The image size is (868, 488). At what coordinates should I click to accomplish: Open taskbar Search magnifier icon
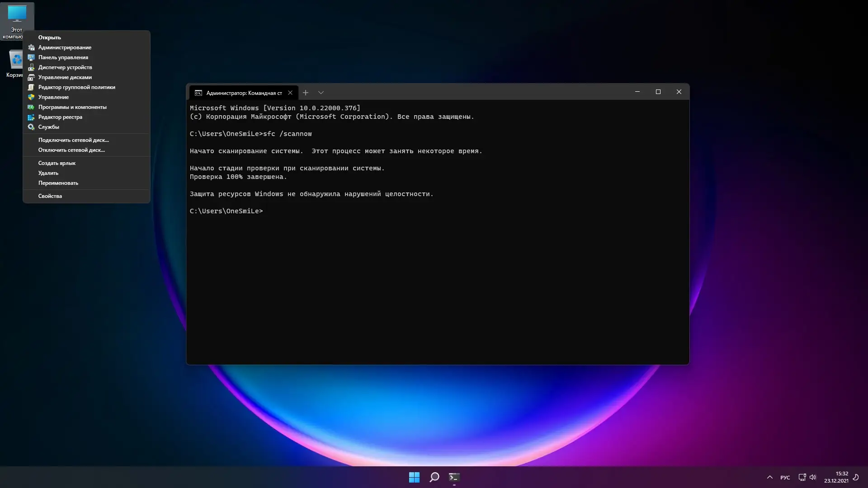[434, 477]
